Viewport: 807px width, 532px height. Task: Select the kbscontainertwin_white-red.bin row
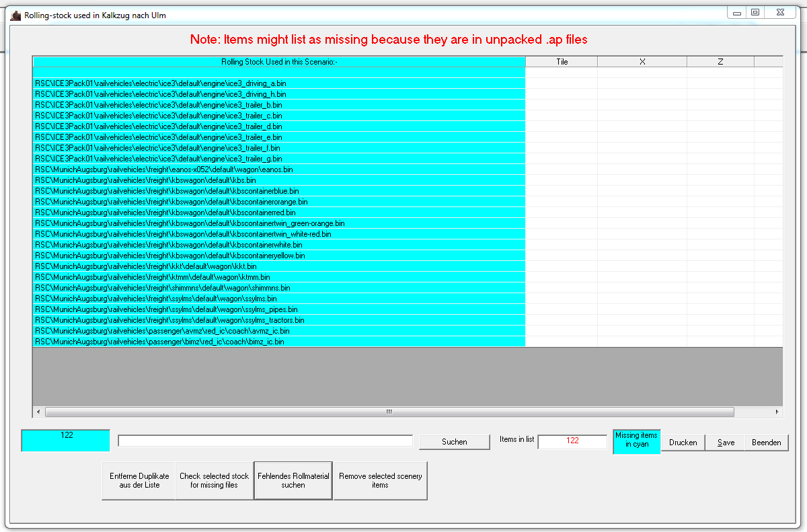[x=279, y=234]
